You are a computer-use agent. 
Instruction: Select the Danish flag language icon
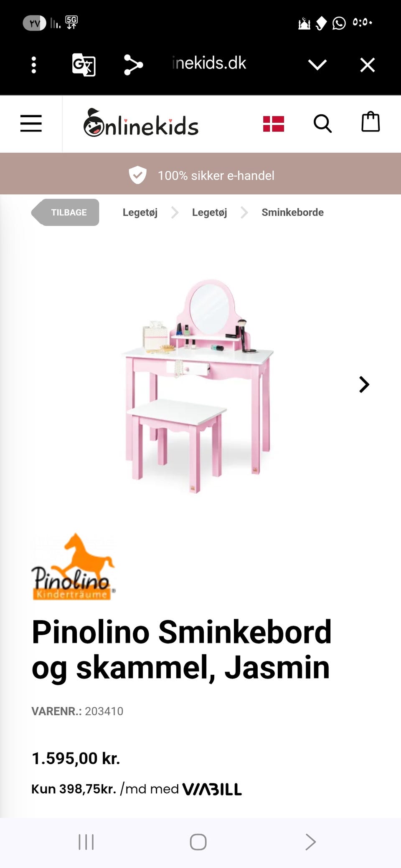pos(274,124)
